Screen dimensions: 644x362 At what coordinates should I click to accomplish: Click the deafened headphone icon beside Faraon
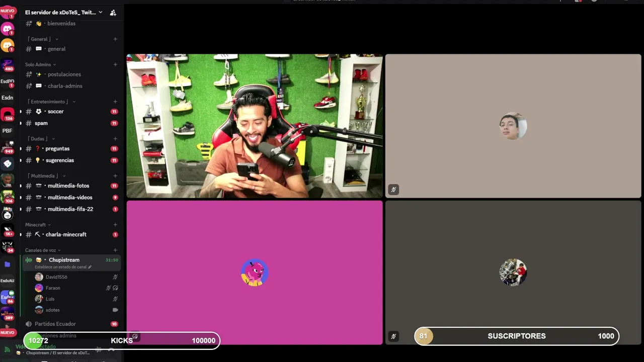115,288
